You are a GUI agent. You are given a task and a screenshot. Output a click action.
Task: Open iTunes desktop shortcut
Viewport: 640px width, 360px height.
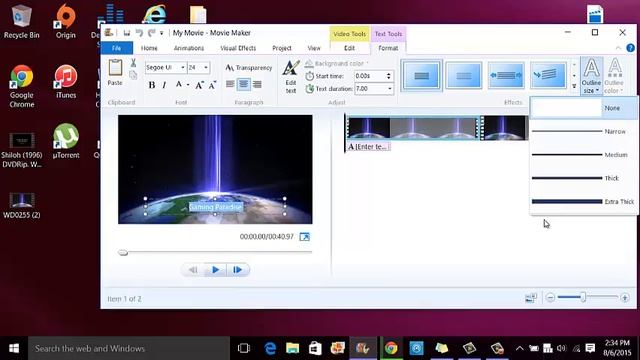click(x=66, y=82)
